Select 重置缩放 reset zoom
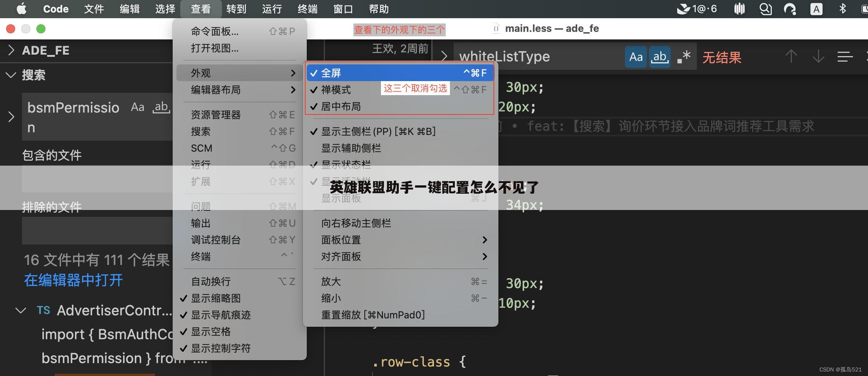Viewport: 868px width, 376px height. pyautogui.click(x=400, y=315)
